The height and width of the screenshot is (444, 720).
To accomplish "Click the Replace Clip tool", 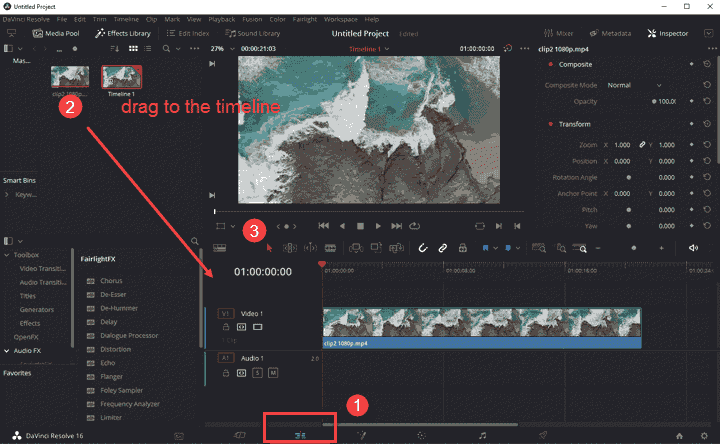I will click(396, 248).
